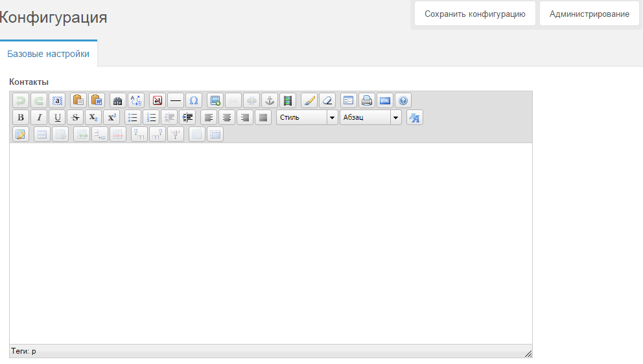Open table row properties

pos(42,135)
